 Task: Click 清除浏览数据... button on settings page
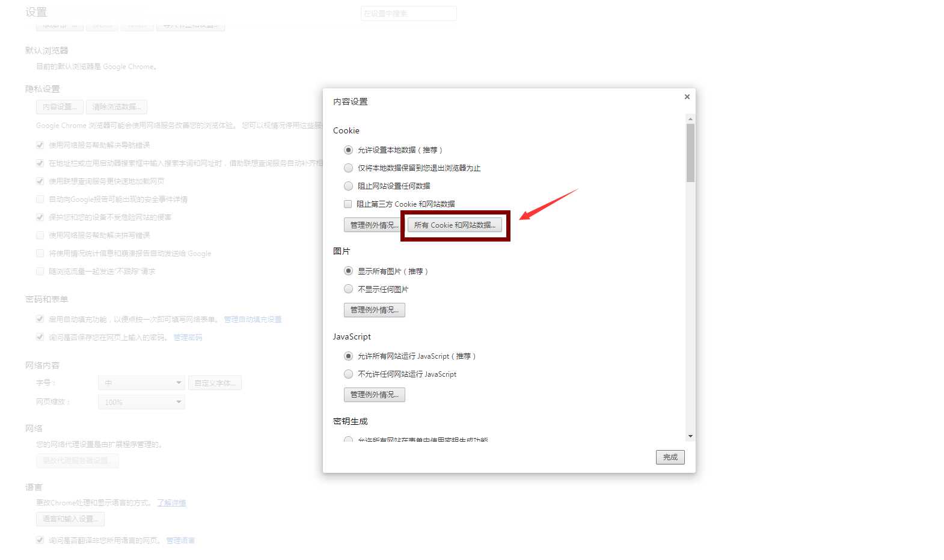tap(117, 107)
